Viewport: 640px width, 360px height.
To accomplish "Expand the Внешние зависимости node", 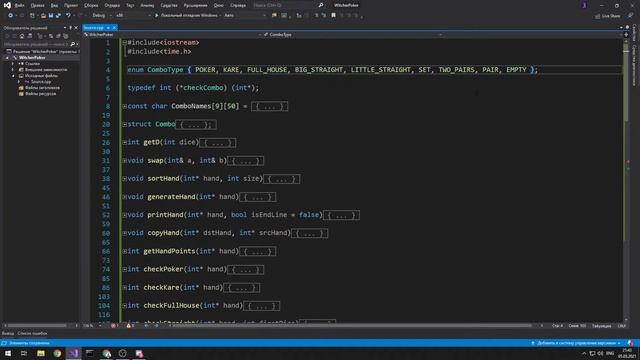I will pyautogui.click(x=13, y=70).
